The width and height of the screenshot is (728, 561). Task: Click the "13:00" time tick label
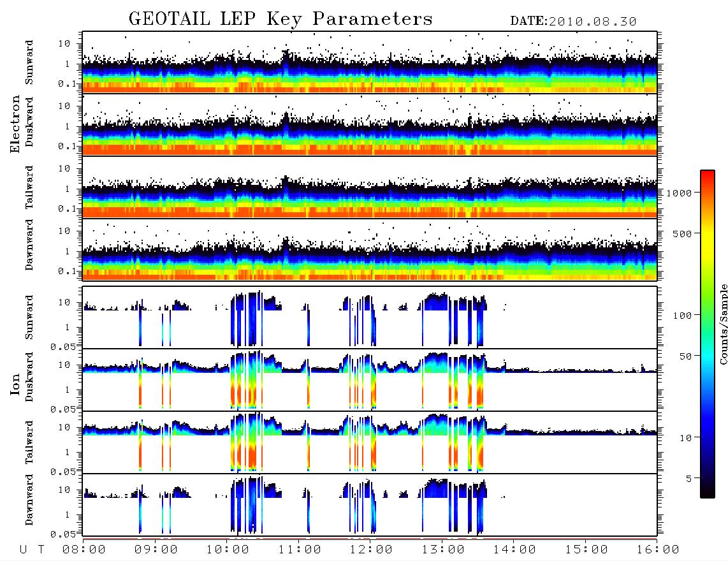(x=443, y=550)
